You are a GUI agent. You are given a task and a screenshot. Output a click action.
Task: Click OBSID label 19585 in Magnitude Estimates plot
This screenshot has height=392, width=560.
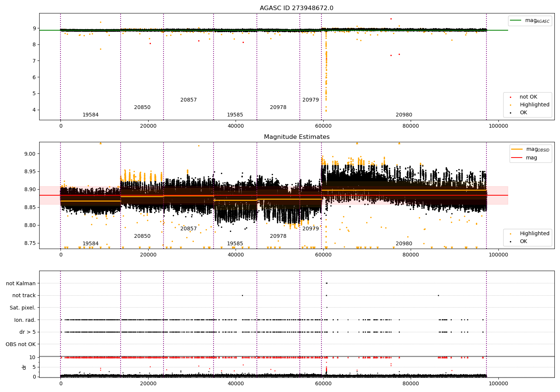coord(235,244)
